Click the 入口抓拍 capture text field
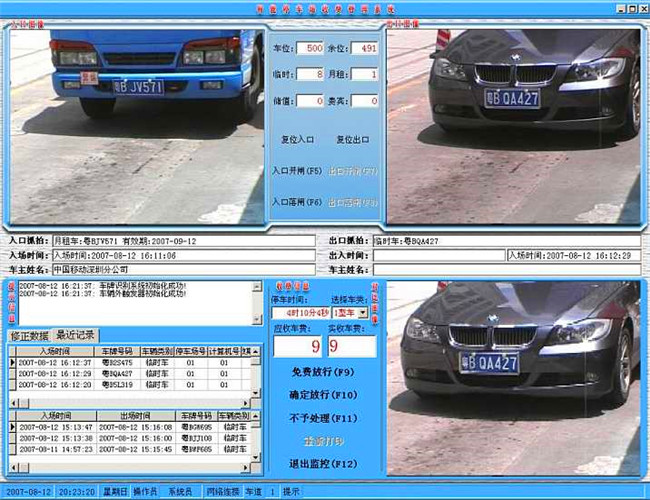This screenshot has width=650, height=500. tap(184, 241)
